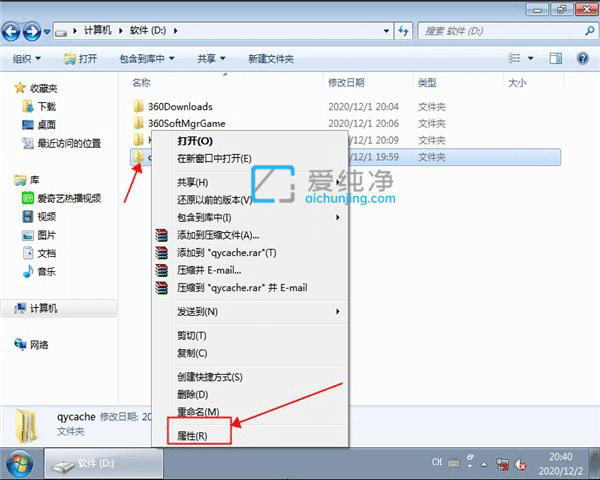This screenshot has width=600, height=480.
Task: Click the muted volume tray icon
Action: point(520,465)
